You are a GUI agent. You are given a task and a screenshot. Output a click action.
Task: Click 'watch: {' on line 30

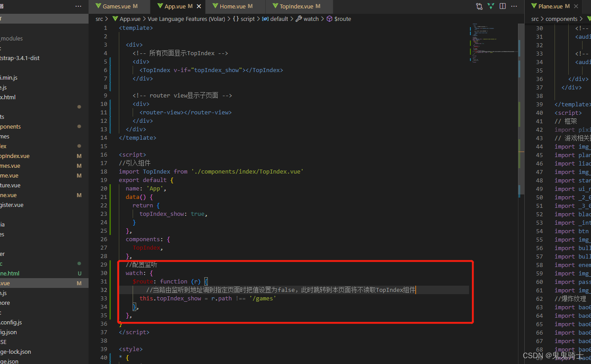pos(139,273)
